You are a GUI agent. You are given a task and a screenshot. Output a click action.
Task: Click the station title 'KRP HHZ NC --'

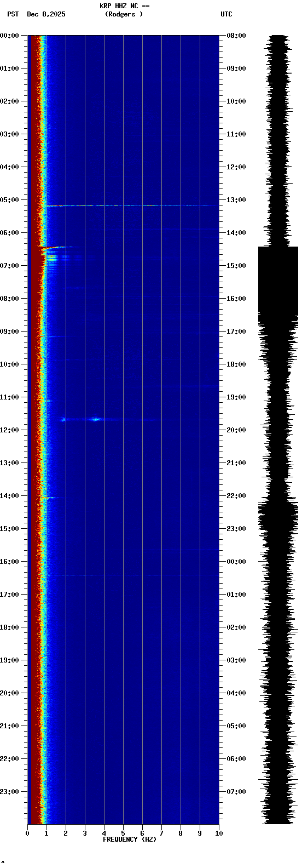[x=125, y=6]
